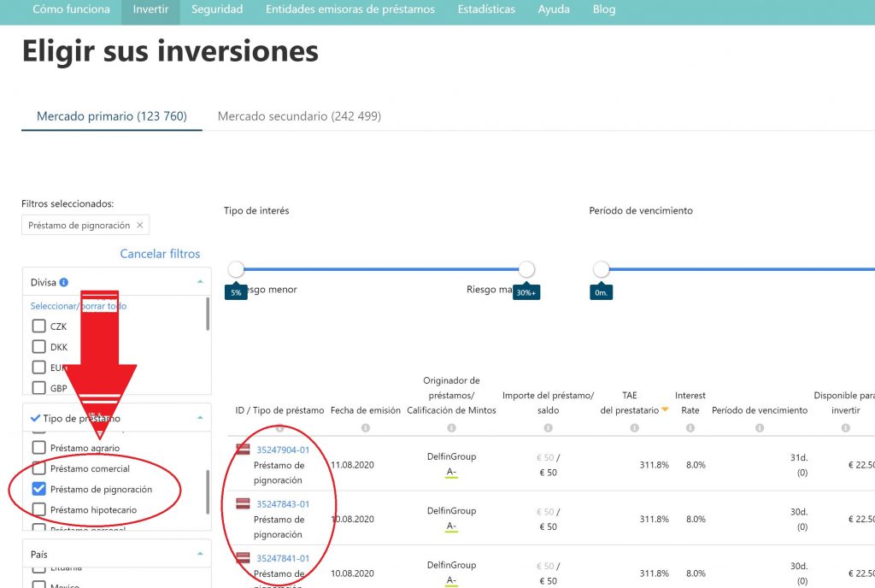Click the Latvia flag beside loan 35247843-01
The image size is (875, 588).
click(244, 503)
